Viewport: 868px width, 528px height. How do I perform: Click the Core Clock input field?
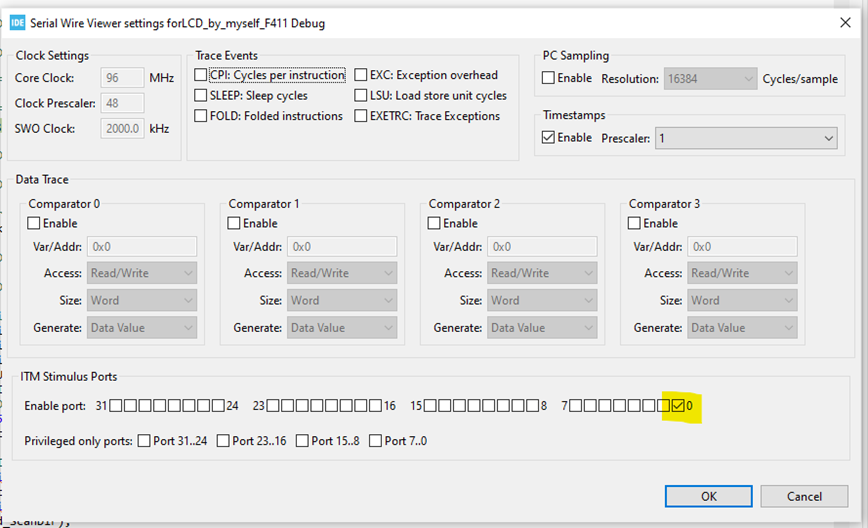pos(123,78)
